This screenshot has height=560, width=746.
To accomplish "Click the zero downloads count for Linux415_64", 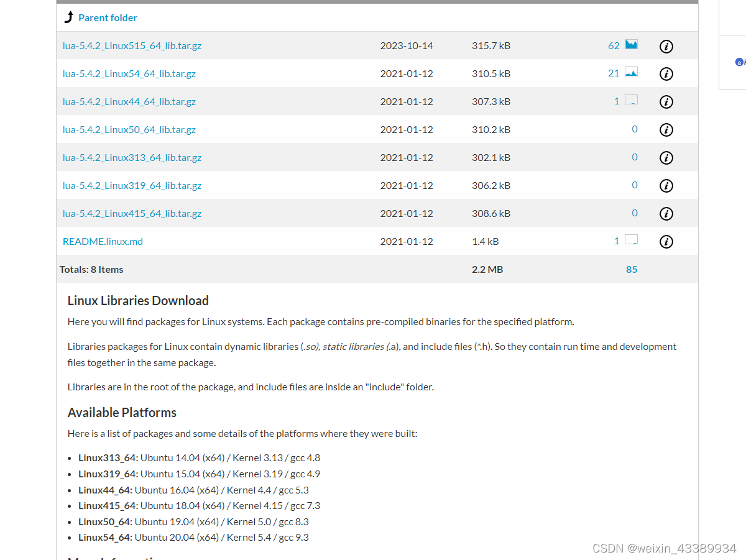I will 635,213.
